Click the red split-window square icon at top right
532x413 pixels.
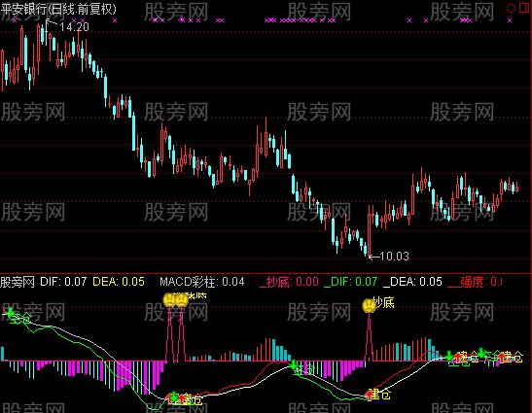coord(524,8)
